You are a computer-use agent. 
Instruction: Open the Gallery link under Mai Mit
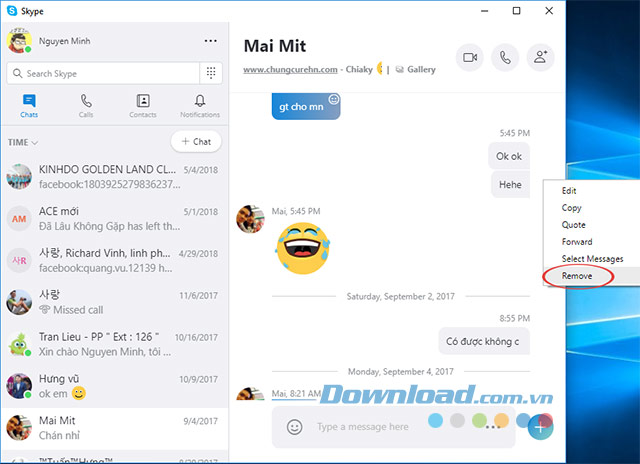421,70
